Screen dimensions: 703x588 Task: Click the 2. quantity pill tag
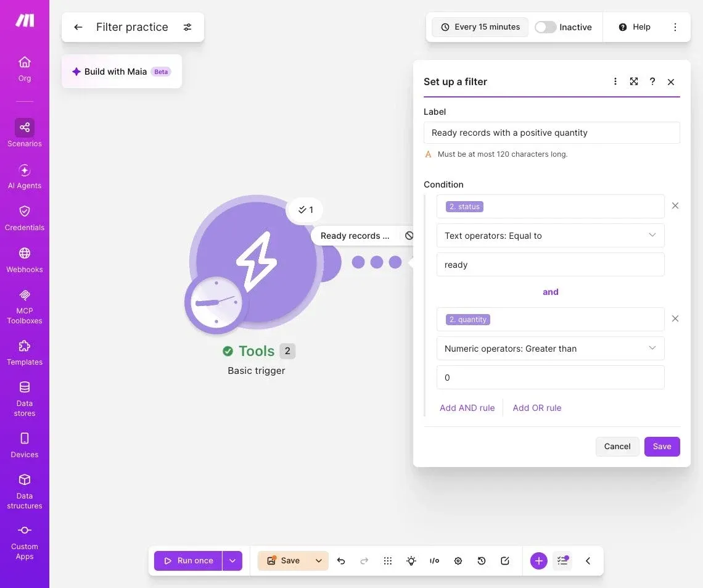pyautogui.click(x=467, y=320)
